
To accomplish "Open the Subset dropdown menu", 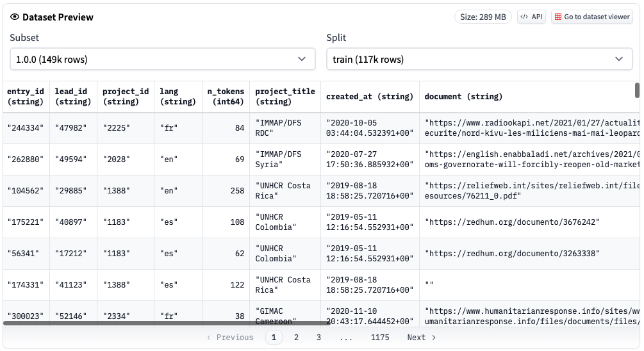I will pyautogui.click(x=162, y=59).
